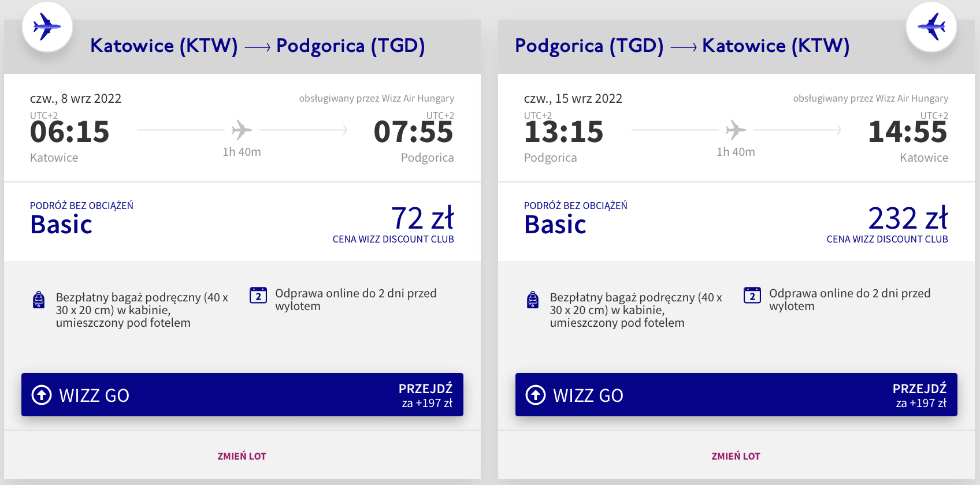Click the Katowice (KTW) → Podgorica (TGD) header
This screenshot has width=980, height=485.
tap(258, 46)
